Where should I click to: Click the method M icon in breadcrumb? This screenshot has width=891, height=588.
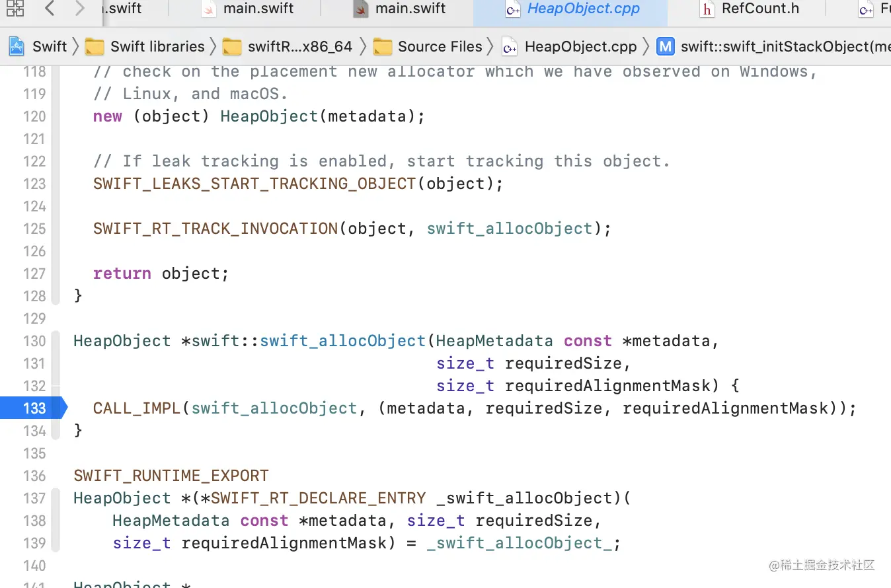coord(666,46)
